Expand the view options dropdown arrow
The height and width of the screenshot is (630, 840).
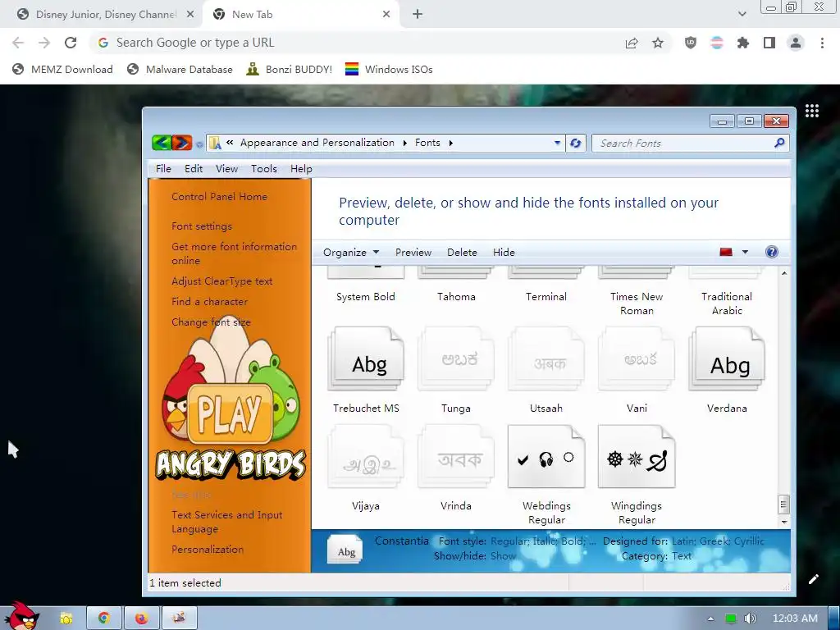tap(745, 252)
